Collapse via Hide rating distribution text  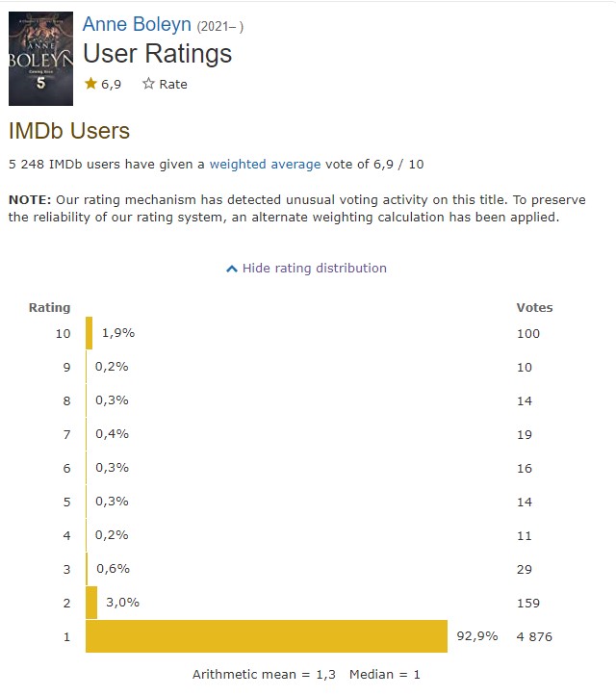[315, 268]
